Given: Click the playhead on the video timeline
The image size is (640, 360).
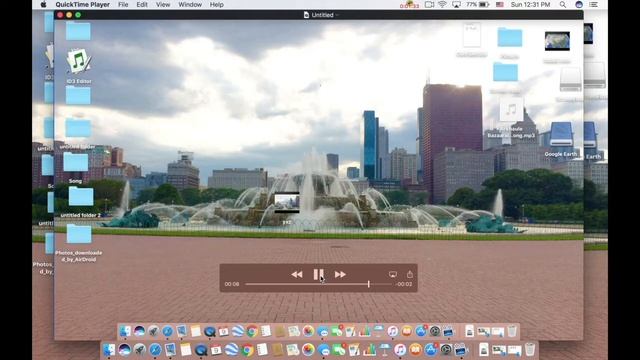Looking at the screenshot, I should 369,284.
